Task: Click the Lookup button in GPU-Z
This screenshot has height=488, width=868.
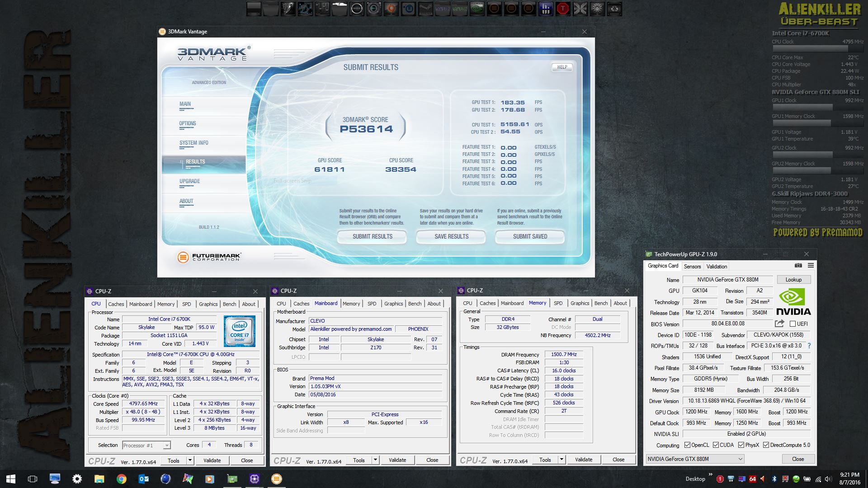Action: tap(793, 280)
